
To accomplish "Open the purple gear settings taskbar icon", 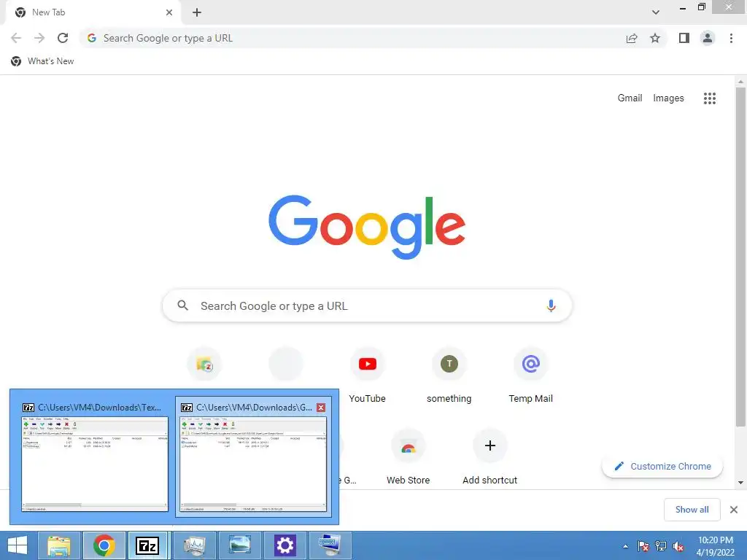I will [285, 545].
